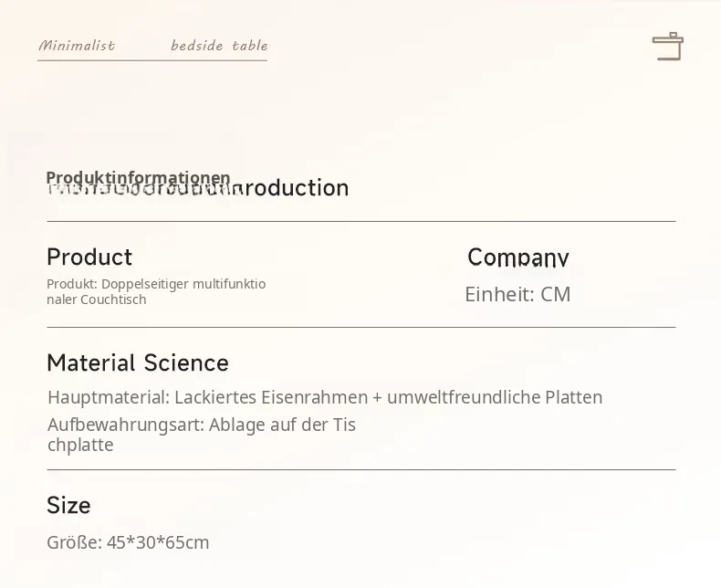Screen dimensions: 721x588
Task: Click 'Größe: 45*30*65cm' text
Action: (x=128, y=542)
